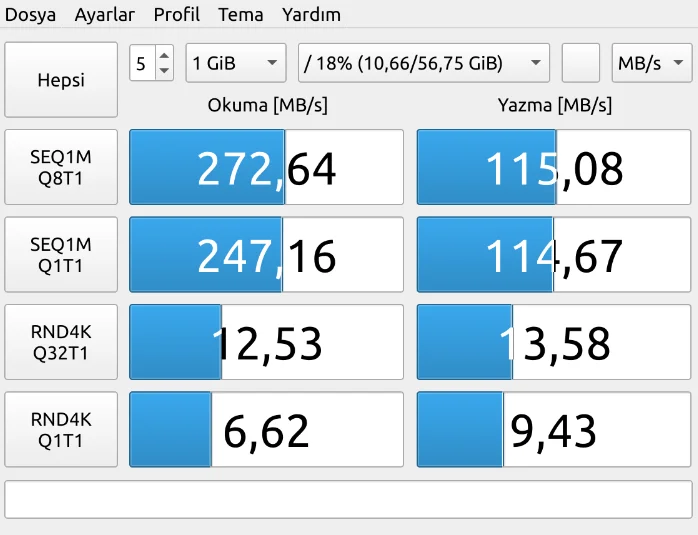Click the empty comment field at bottom

(349, 499)
